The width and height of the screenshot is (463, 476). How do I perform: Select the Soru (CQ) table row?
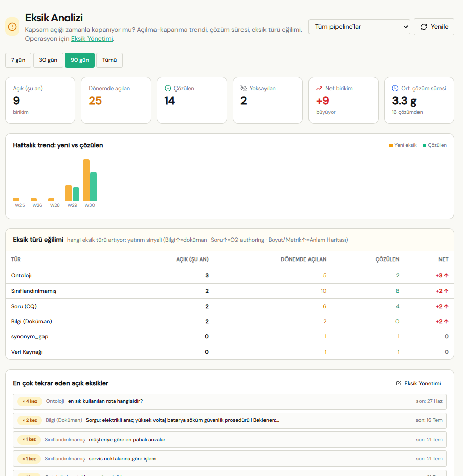click(x=230, y=306)
